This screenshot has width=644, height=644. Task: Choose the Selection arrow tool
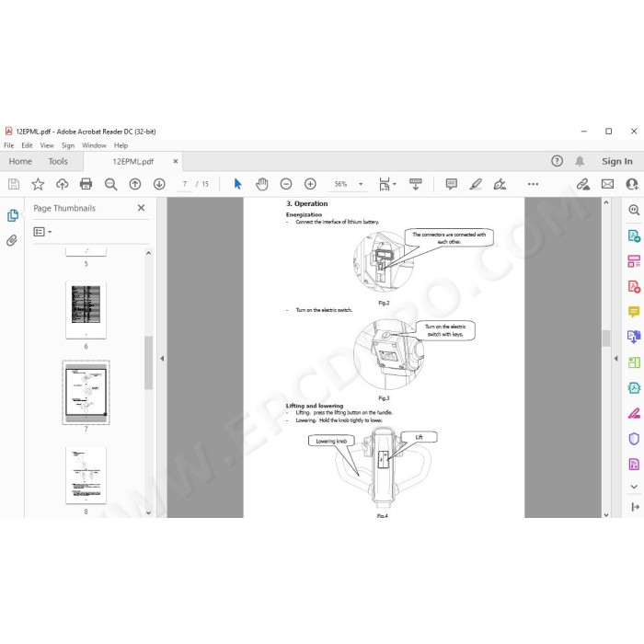coord(237,184)
